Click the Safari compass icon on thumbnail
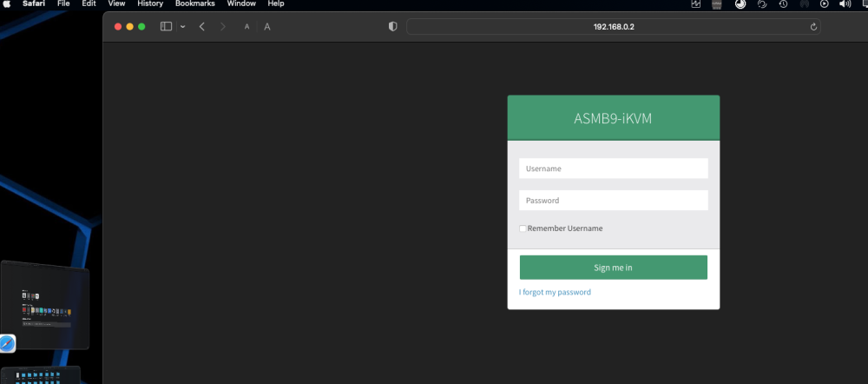The height and width of the screenshot is (384, 868). point(7,343)
